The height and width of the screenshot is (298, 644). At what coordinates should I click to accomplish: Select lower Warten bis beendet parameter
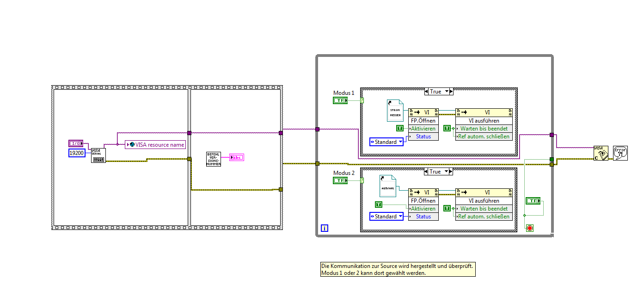(484, 209)
